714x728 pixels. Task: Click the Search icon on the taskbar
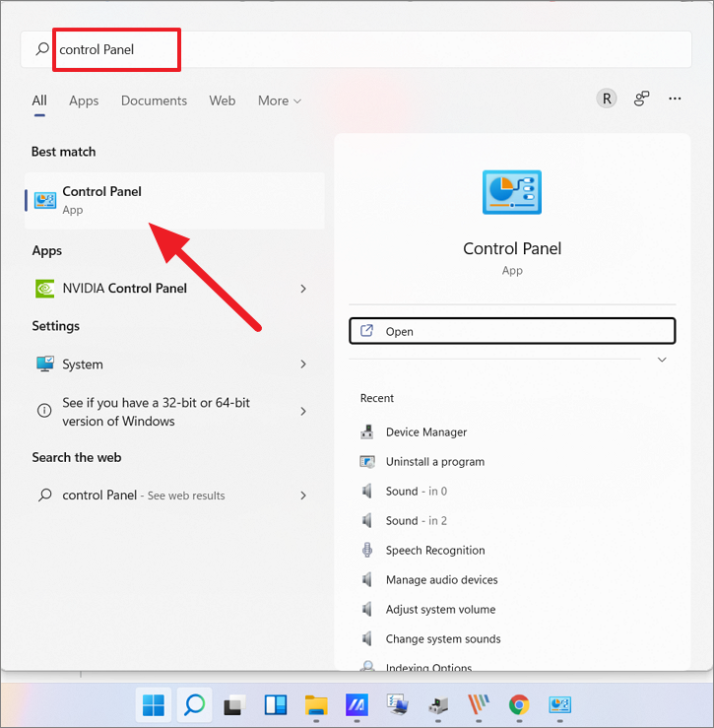pos(194,705)
